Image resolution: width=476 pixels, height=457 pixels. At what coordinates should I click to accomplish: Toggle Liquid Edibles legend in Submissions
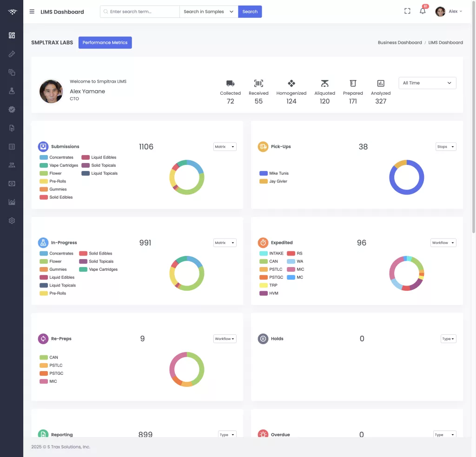pos(99,157)
